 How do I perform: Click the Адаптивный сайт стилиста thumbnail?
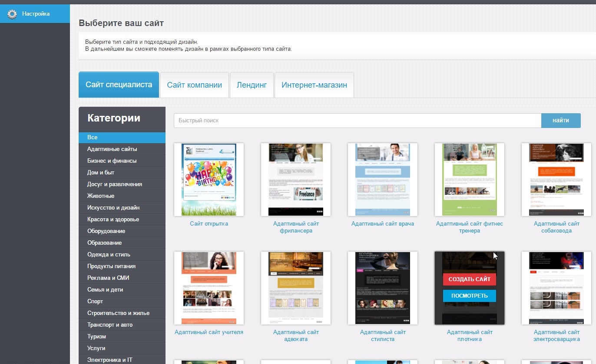(x=382, y=288)
